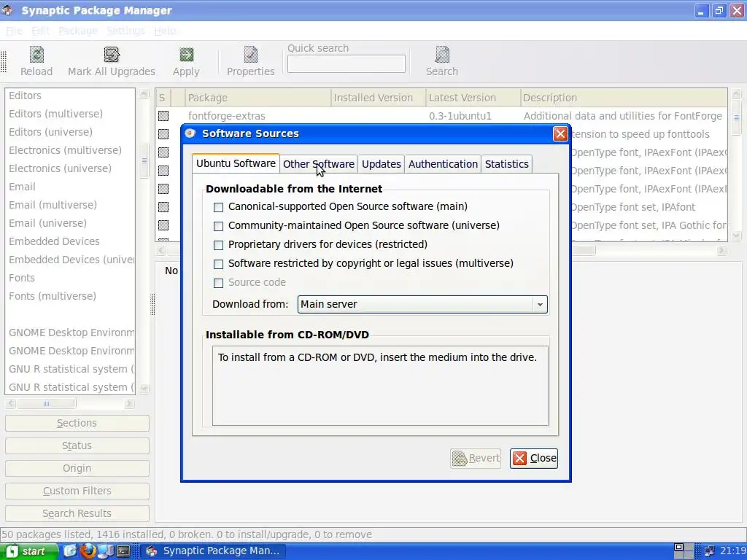The height and width of the screenshot is (560, 747).
Task: Click the Software Sources title icon
Action: [x=190, y=133]
